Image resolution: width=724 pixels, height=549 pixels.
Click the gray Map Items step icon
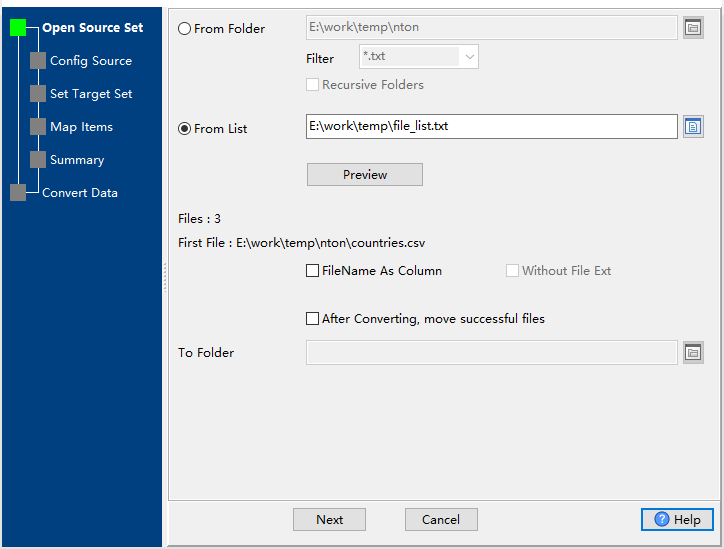point(38,127)
